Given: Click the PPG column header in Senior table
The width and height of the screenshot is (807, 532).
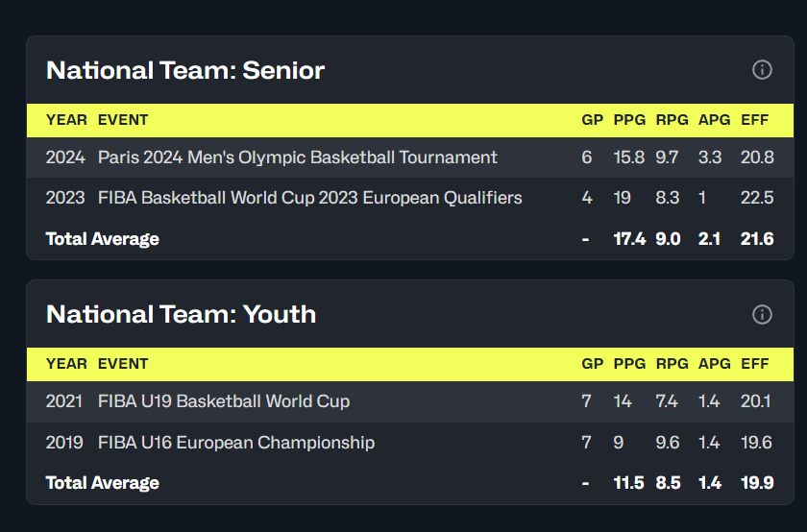Looking at the screenshot, I should tap(629, 120).
